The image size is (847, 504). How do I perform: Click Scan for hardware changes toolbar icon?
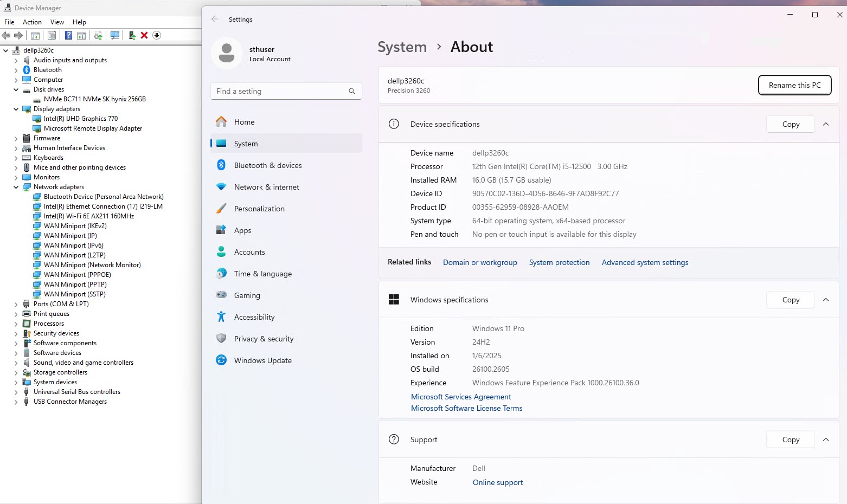114,35
